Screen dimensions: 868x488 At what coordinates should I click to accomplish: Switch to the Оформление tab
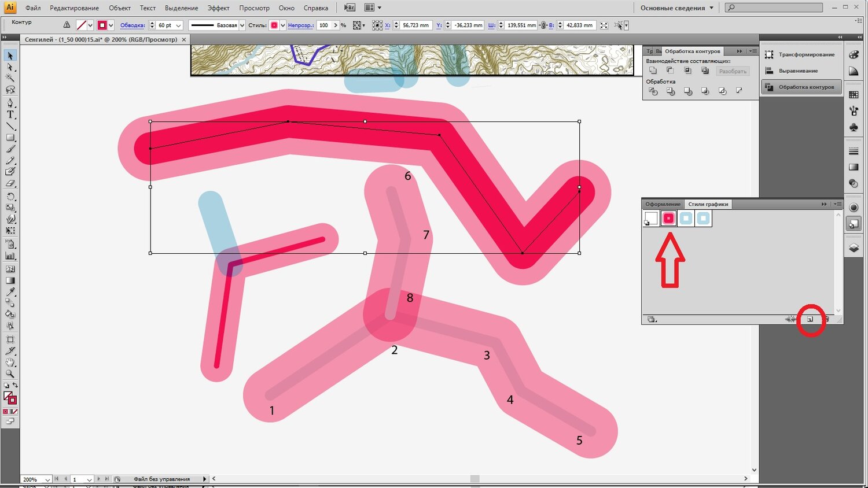(x=663, y=204)
